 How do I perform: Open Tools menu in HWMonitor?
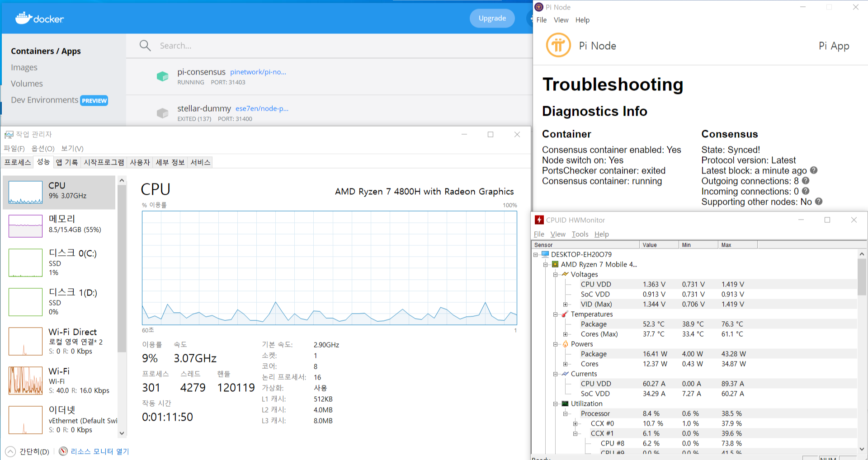(x=580, y=234)
